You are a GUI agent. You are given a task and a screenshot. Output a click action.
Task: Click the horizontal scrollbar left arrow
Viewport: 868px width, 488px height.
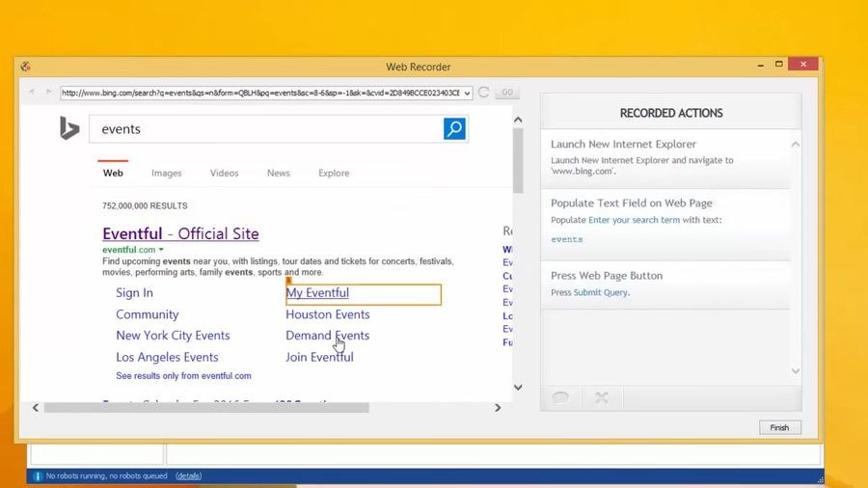[x=36, y=408]
